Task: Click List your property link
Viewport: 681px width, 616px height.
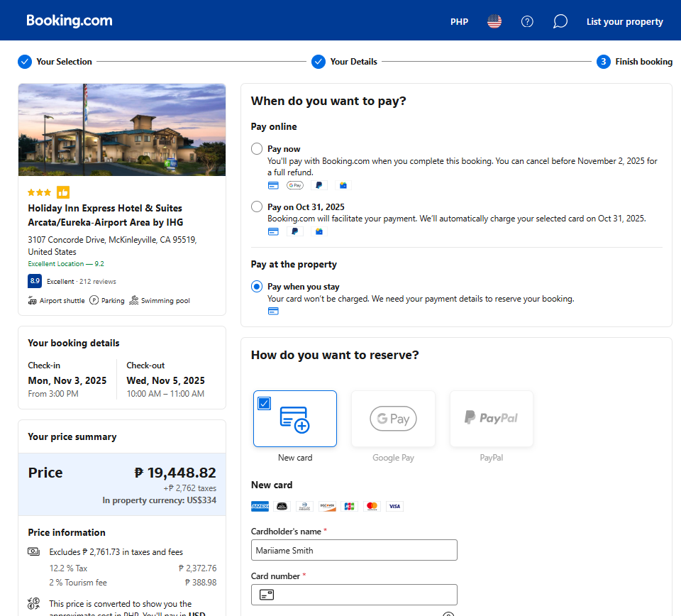Action: (624, 21)
